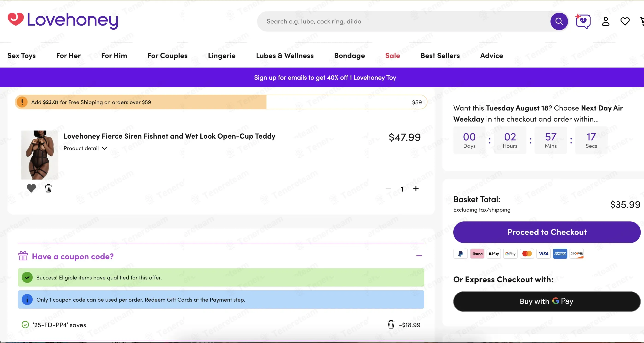Image resolution: width=644 pixels, height=343 pixels.
Task: Open the account profile icon
Action: click(x=606, y=21)
